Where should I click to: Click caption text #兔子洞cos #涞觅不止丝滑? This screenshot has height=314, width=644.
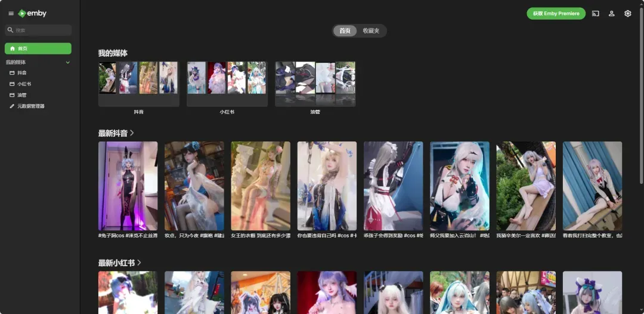[x=128, y=235]
